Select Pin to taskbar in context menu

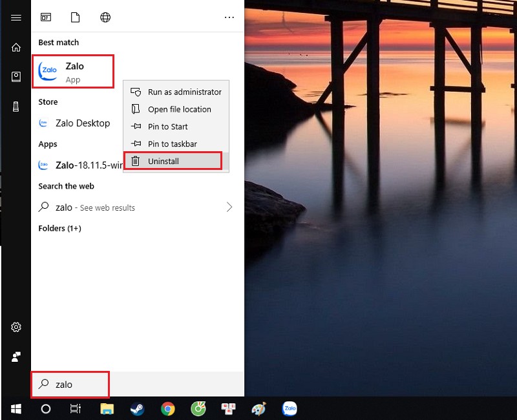[172, 144]
